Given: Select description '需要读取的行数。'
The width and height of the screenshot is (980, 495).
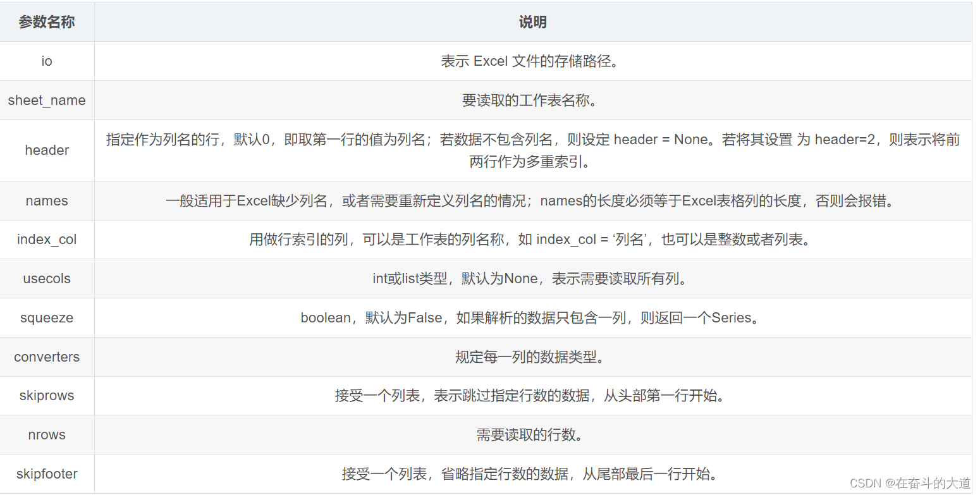Looking at the screenshot, I should pyautogui.click(x=533, y=435).
